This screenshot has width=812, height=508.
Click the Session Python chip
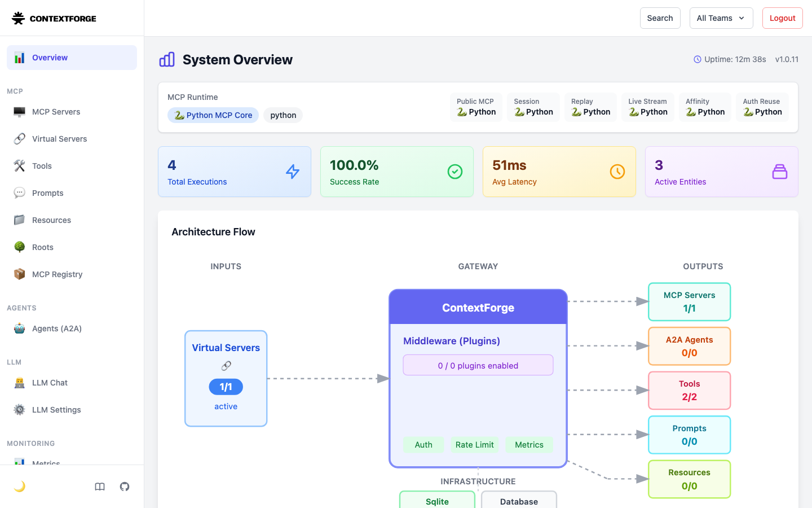[x=533, y=107]
